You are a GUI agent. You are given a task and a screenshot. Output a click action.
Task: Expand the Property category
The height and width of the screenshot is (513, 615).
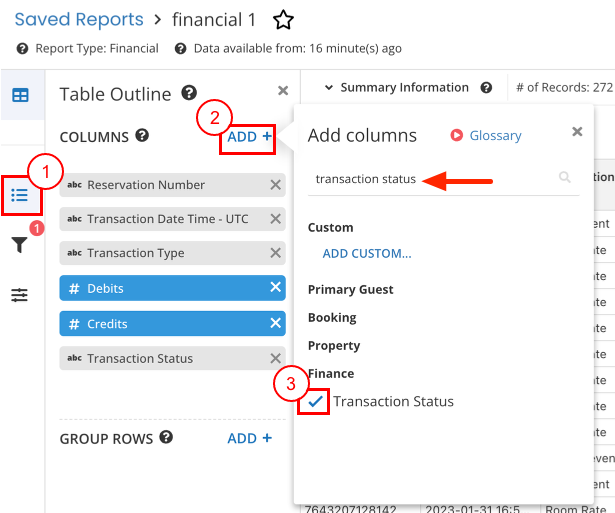coord(334,345)
